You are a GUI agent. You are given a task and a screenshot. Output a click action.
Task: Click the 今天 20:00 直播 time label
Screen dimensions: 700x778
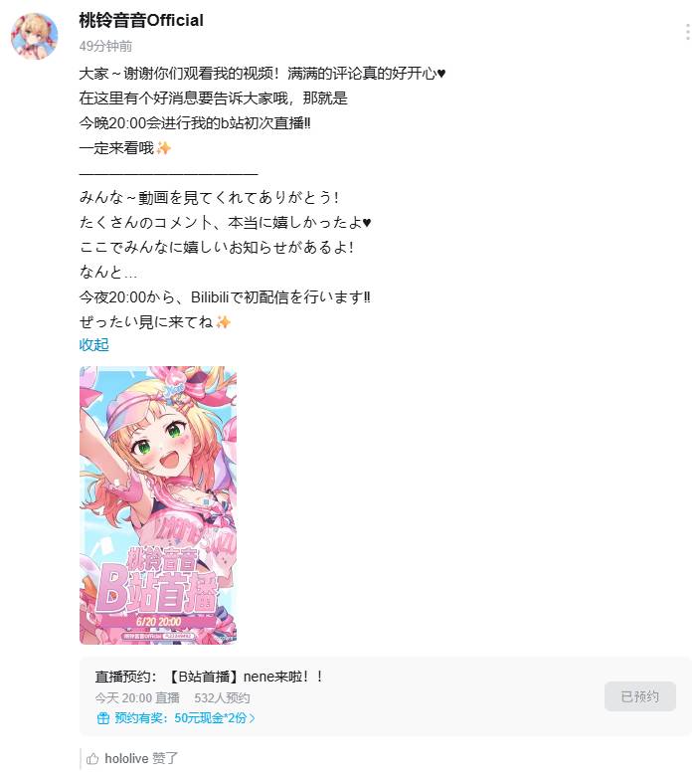[137, 698]
